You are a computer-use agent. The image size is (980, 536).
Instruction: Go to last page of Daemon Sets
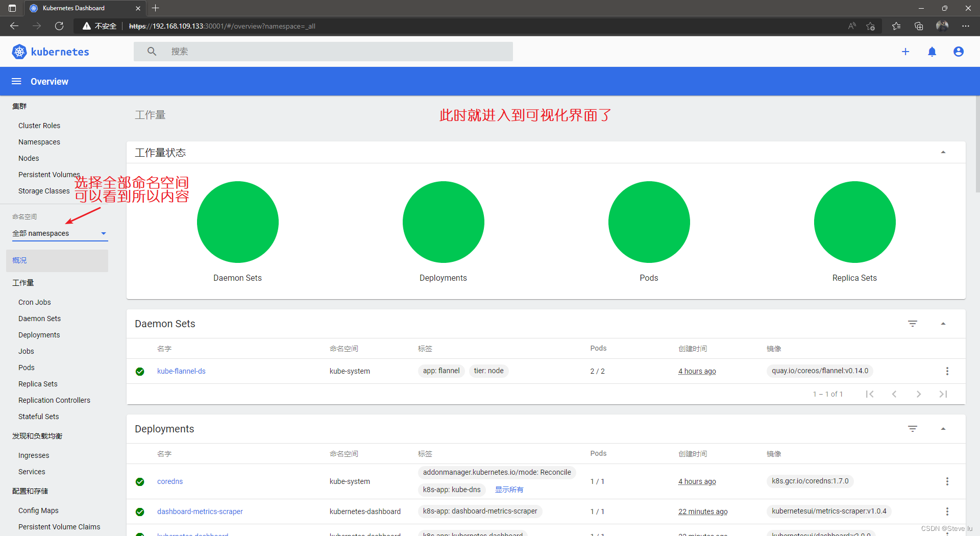[x=943, y=394]
